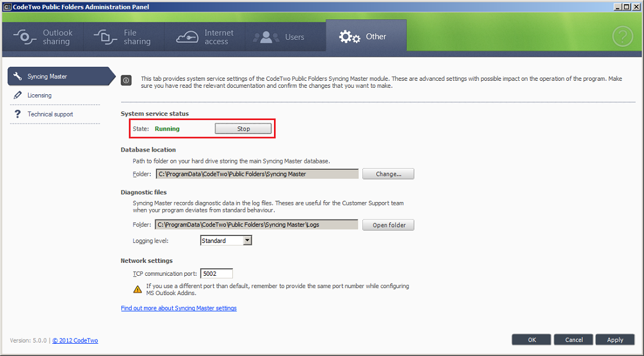
Task: Click the pencil icon beside Licensing
Action: point(17,95)
